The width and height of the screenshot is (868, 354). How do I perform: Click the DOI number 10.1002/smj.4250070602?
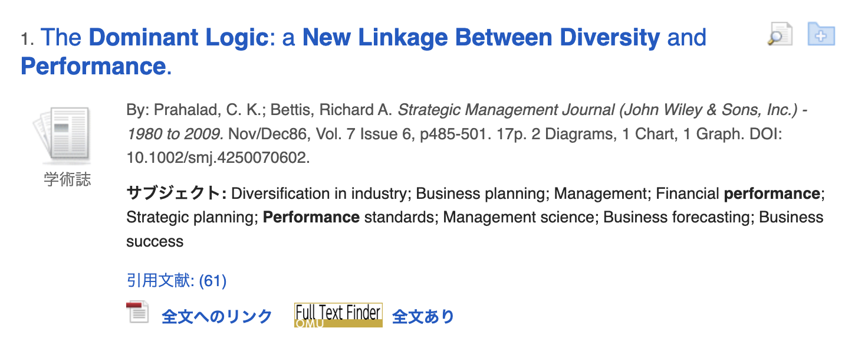coord(216,158)
